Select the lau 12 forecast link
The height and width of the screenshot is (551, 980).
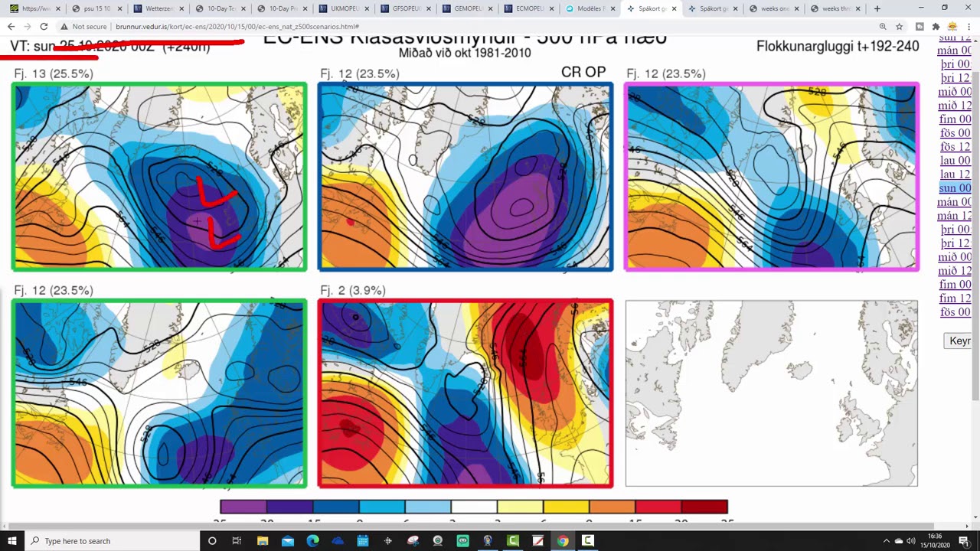(x=955, y=174)
